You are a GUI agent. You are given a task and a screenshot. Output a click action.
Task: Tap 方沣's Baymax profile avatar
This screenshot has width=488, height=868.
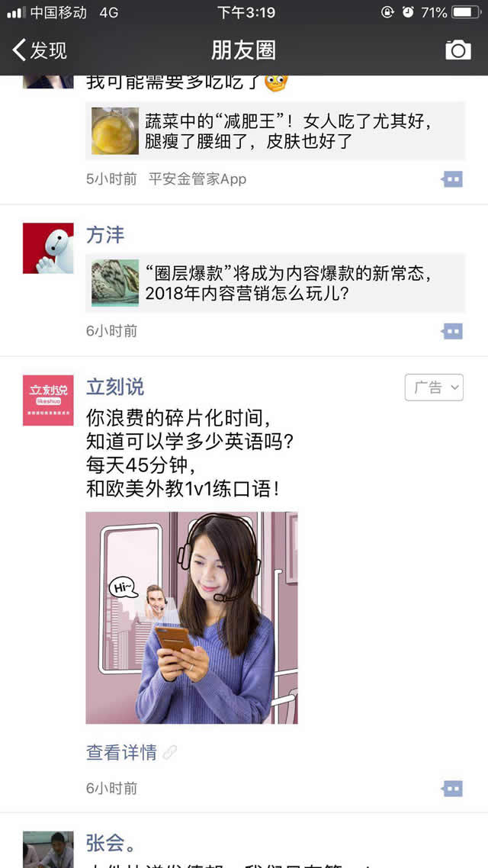tap(48, 248)
